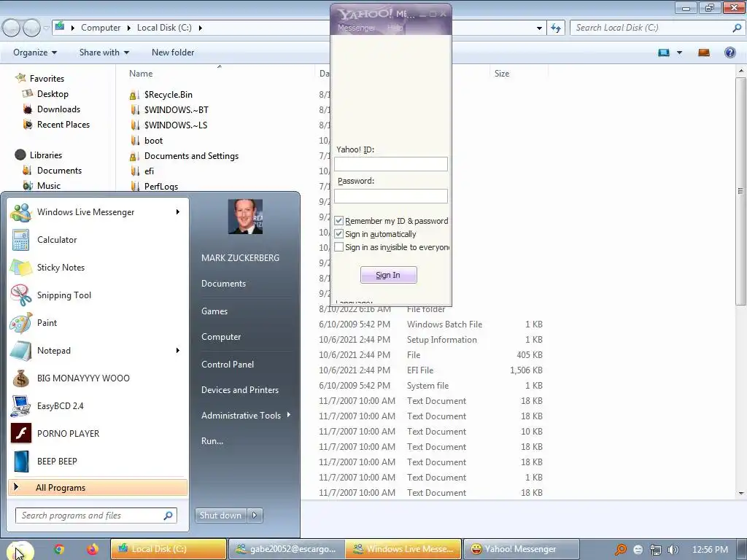Screen dimensions: 747x560
Task: Open Run... from Start menu
Action: [212, 441]
